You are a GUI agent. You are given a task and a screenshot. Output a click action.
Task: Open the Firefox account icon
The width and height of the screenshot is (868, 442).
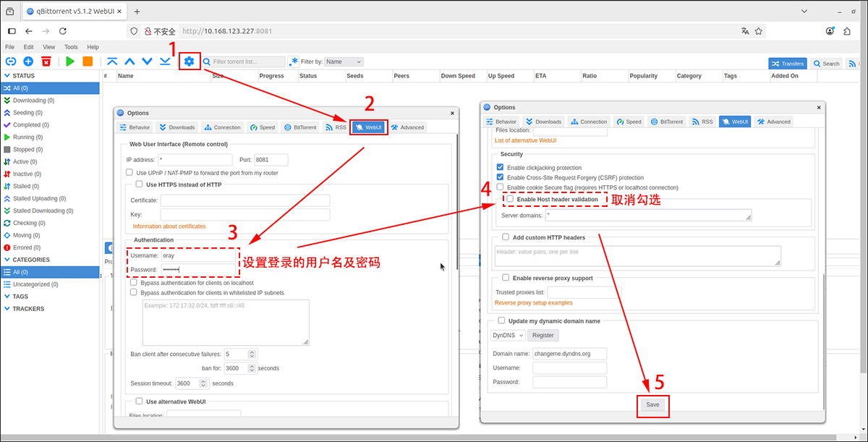point(830,31)
